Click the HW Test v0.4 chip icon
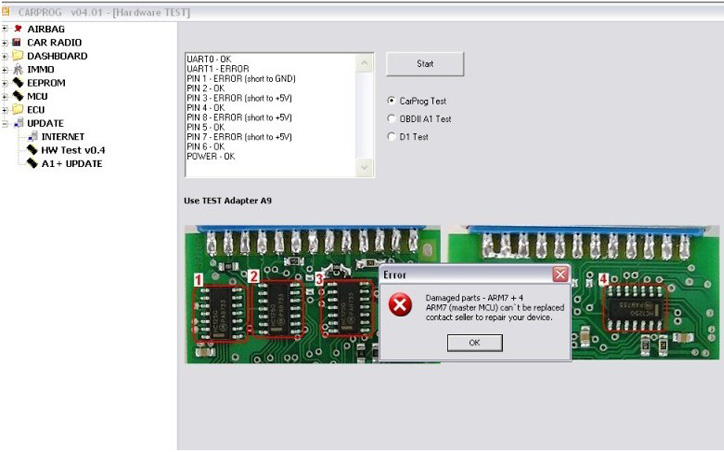 [32, 150]
